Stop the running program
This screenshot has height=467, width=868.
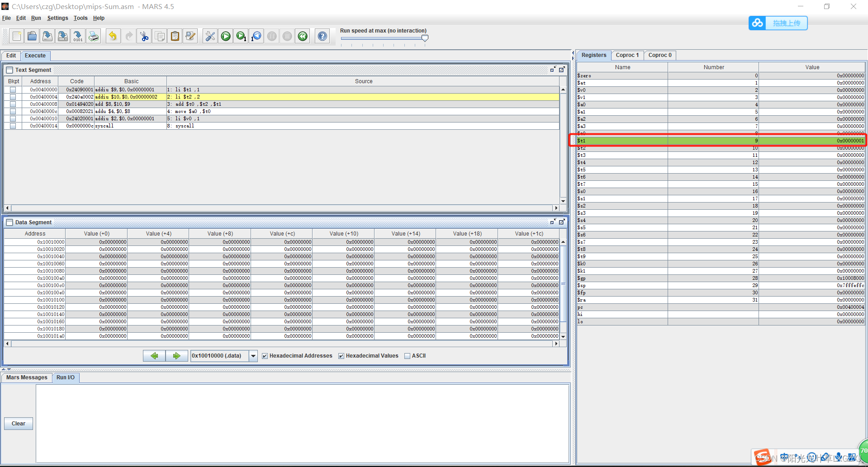pos(287,36)
